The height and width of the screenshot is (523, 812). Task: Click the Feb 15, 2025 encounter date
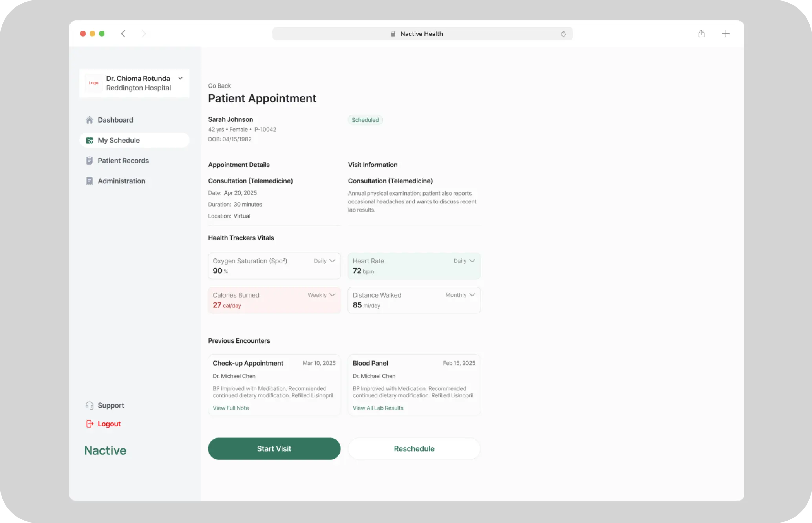tap(459, 363)
